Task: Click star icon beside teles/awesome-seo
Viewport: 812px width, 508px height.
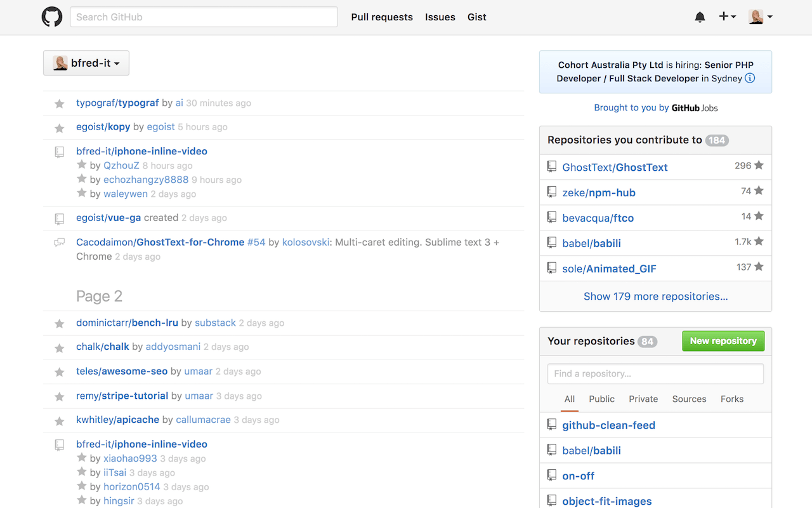Action: tap(60, 372)
